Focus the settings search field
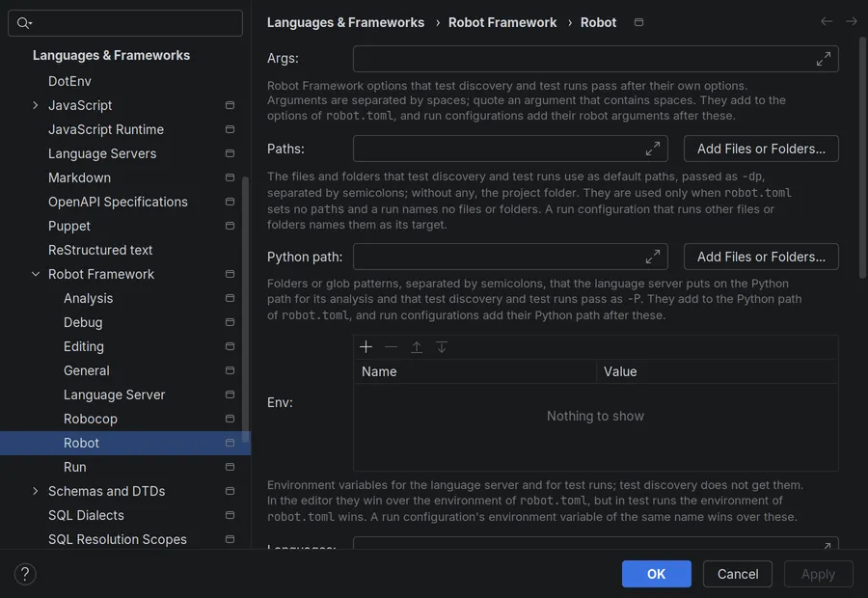The image size is (868, 598). pyautogui.click(x=125, y=23)
